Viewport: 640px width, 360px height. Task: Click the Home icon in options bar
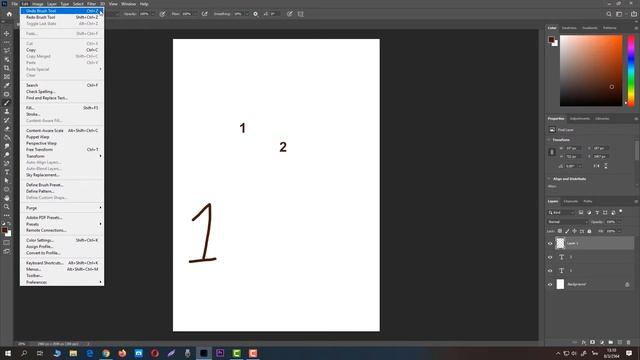tap(9, 14)
